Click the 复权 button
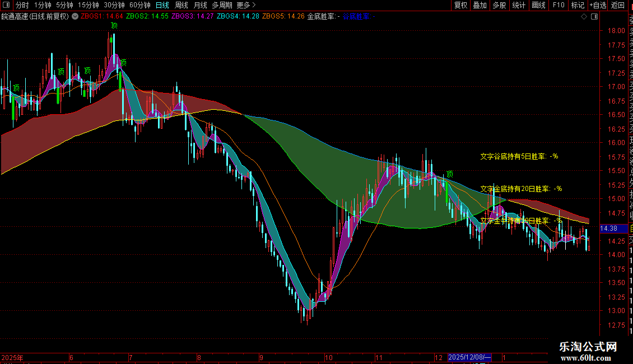633x364 pixels. click(x=460, y=5)
